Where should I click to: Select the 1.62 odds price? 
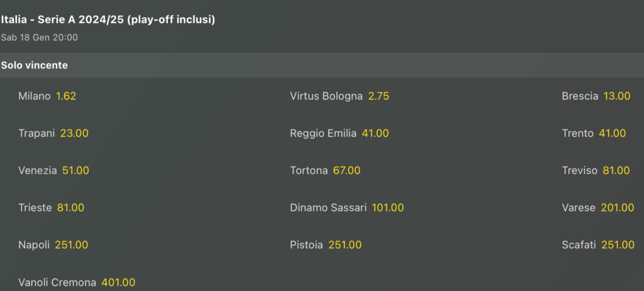point(66,96)
